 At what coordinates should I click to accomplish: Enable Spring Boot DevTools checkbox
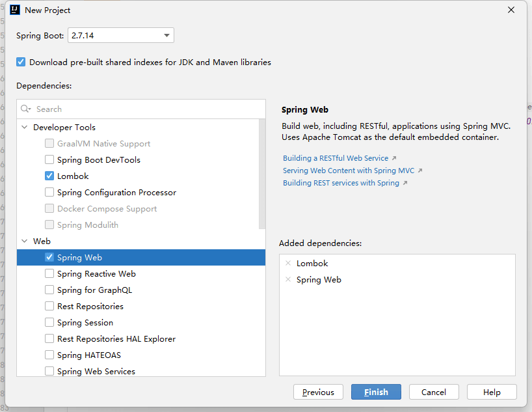tap(49, 159)
